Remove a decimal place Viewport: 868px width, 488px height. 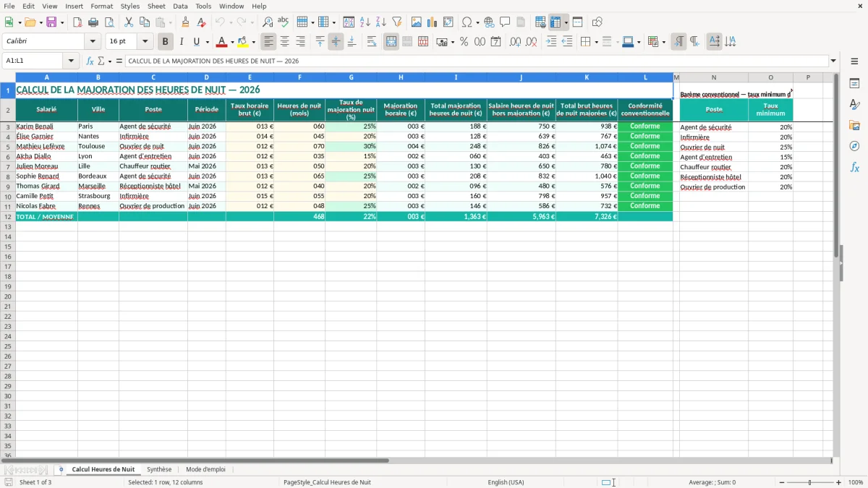click(532, 42)
